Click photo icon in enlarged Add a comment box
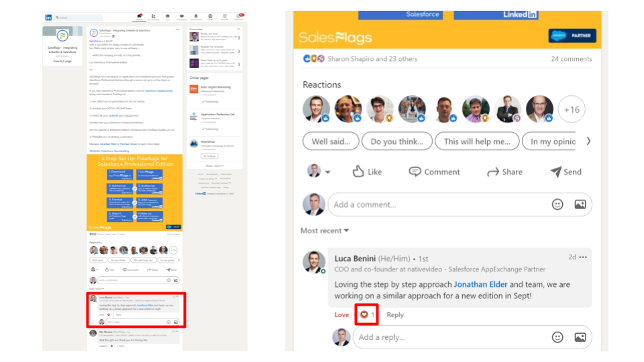The width and height of the screenshot is (644, 362). 580,204
